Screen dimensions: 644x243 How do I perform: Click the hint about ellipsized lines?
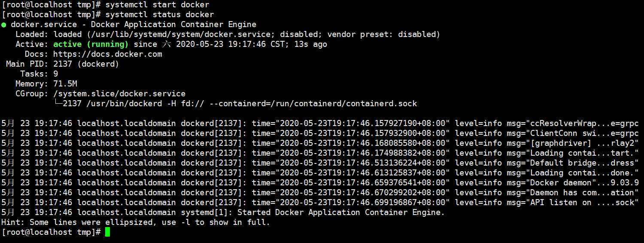pos(136,222)
